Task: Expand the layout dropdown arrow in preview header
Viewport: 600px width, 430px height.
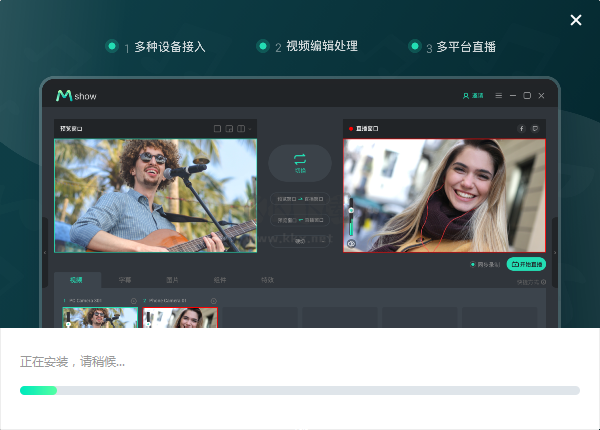Action: pyautogui.click(x=250, y=129)
